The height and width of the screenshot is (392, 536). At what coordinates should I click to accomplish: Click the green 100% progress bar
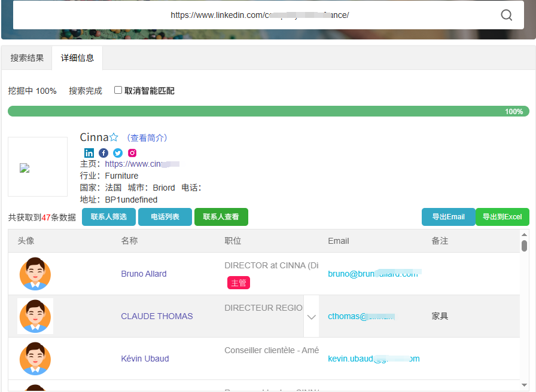click(x=269, y=111)
